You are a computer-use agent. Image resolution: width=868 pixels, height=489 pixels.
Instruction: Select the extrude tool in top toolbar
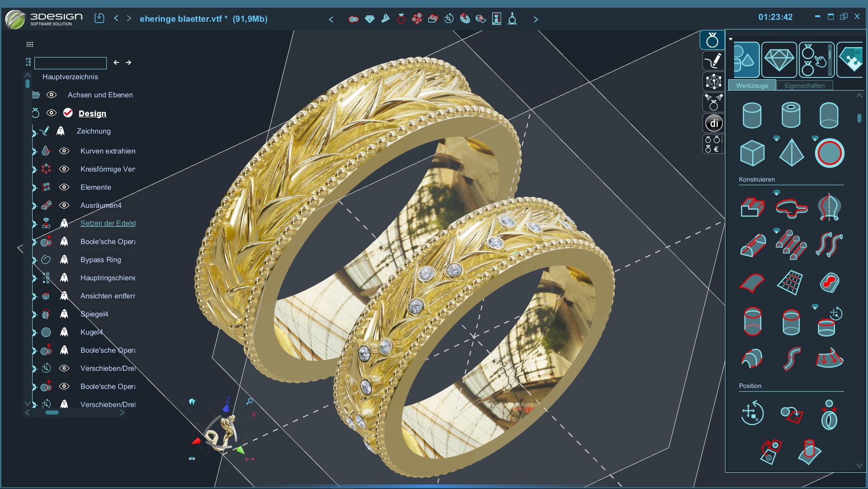(x=433, y=19)
